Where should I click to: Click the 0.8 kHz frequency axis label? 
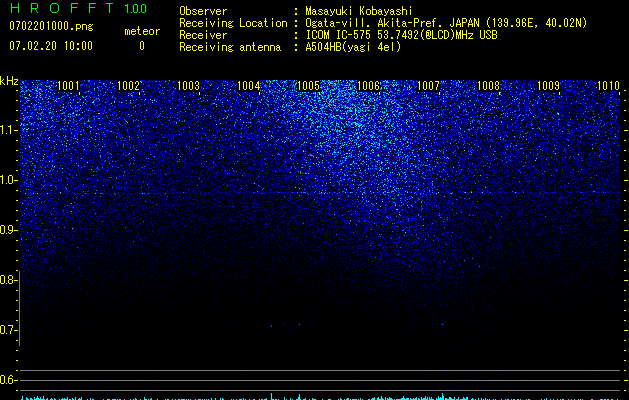pyautogui.click(x=8, y=280)
